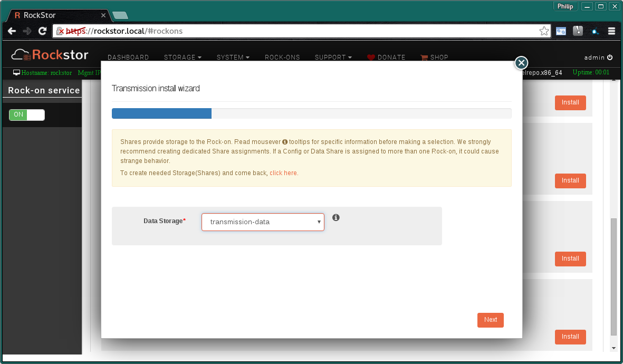
Task: Click the admin user label
Action: point(594,58)
